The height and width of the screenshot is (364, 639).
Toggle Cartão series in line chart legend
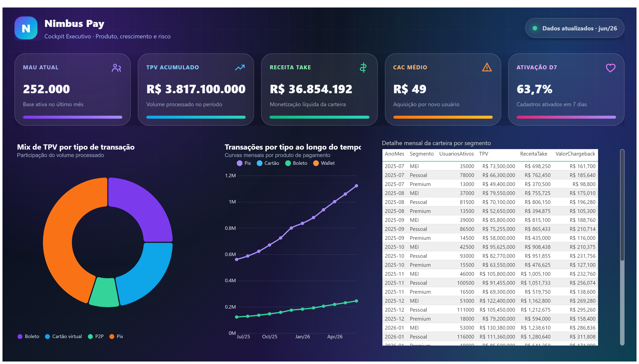pos(268,163)
